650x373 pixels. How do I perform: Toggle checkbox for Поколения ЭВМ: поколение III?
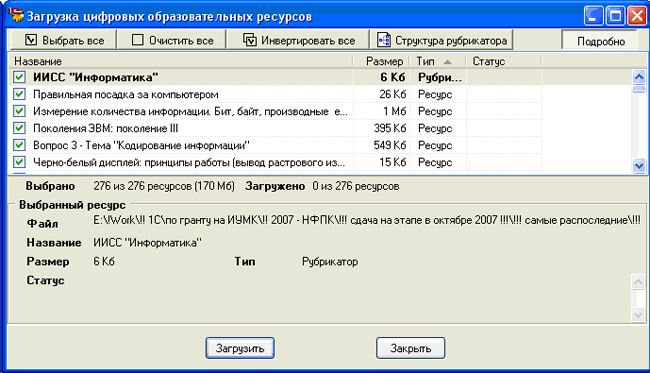(x=19, y=128)
